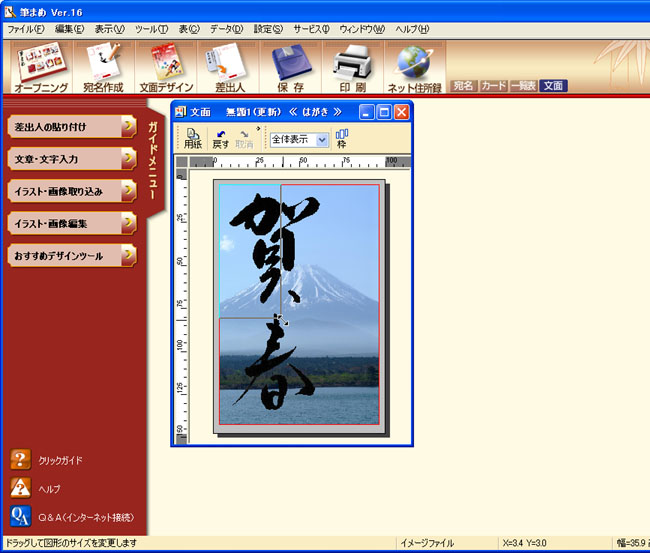The width and height of the screenshot is (650, 553).
Task: Select the 文面デザイン icon
Action: point(166,68)
